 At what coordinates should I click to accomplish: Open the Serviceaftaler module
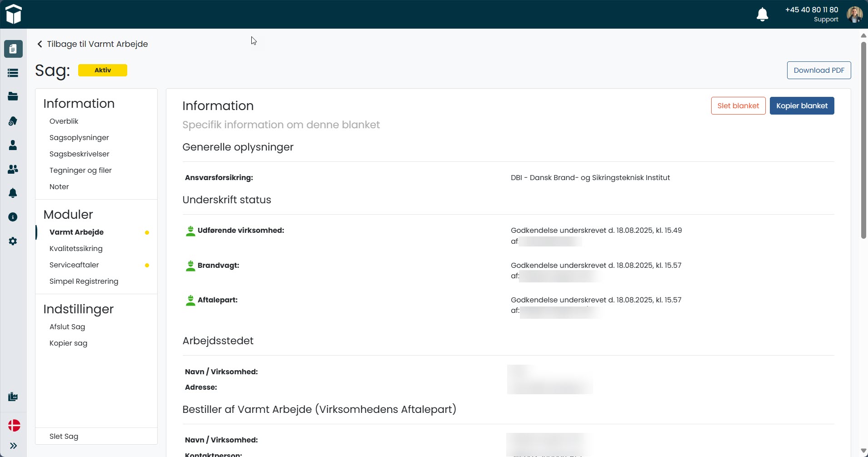pyautogui.click(x=74, y=265)
